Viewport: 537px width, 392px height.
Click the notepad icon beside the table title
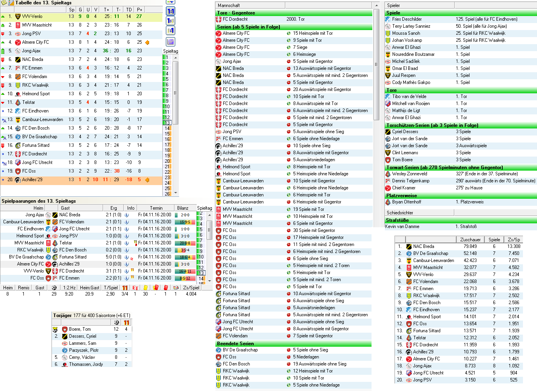[x=4, y=3]
